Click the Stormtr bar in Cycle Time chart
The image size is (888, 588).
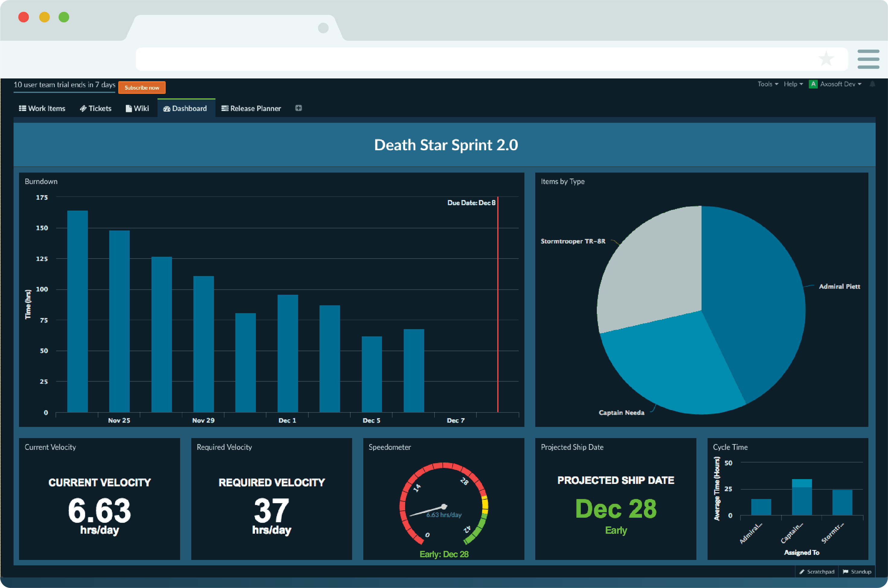point(842,503)
